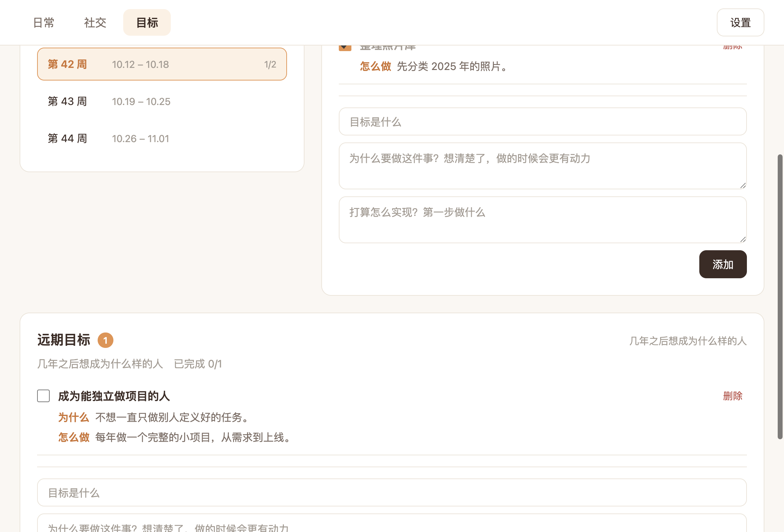This screenshot has height=532, width=784.
Task: Click 先分类 2025 年的照片 text
Action: [x=452, y=66]
